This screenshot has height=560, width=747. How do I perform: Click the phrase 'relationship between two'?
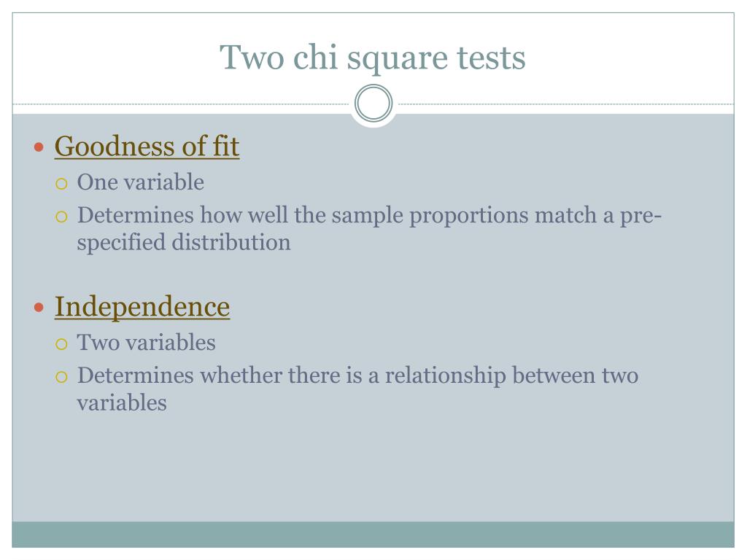coord(511,376)
